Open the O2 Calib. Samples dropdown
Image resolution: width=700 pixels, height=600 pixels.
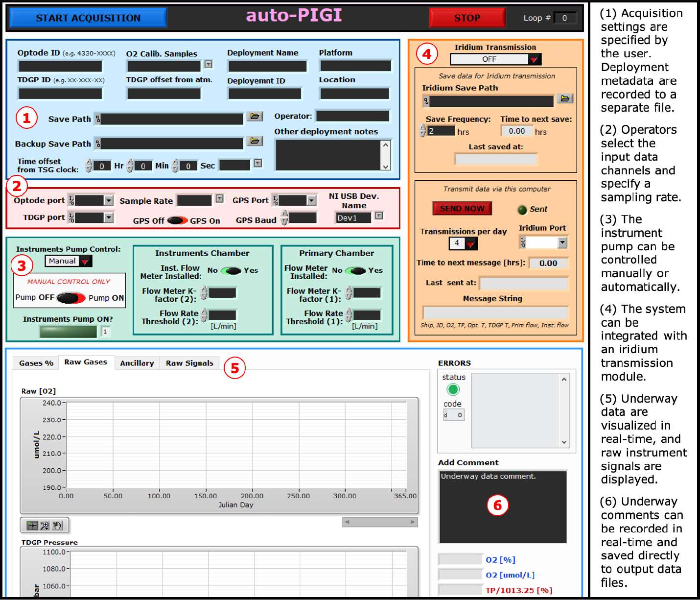click(209, 64)
